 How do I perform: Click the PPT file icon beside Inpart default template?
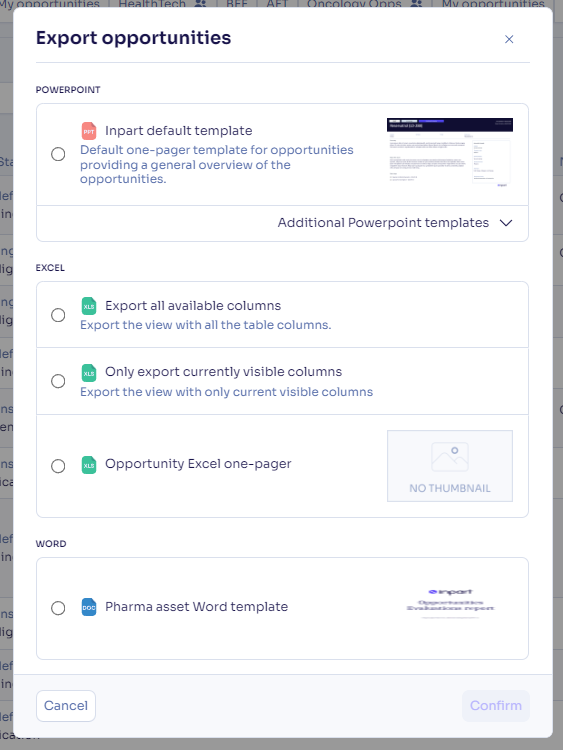pyautogui.click(x=89, y=131)
